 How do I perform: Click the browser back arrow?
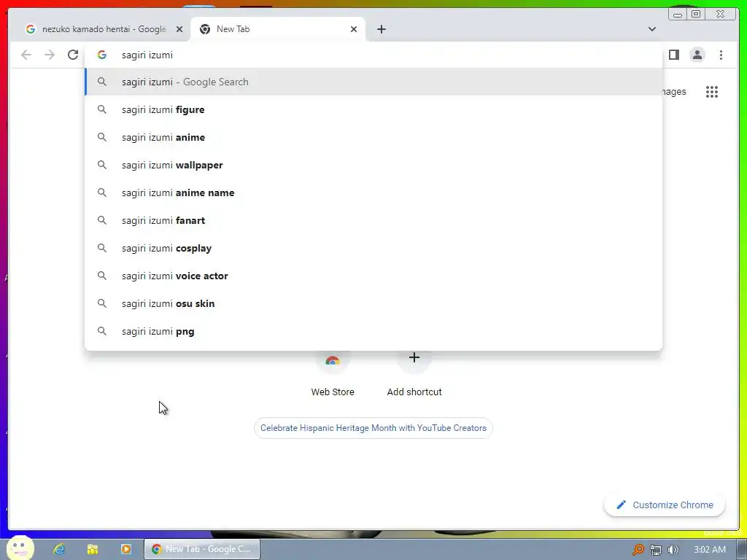point(26,55)
